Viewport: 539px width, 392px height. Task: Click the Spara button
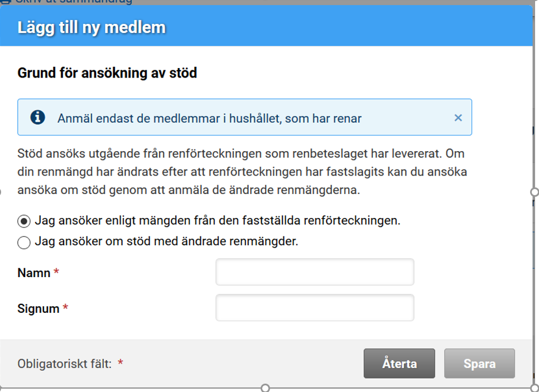[479, 364]
